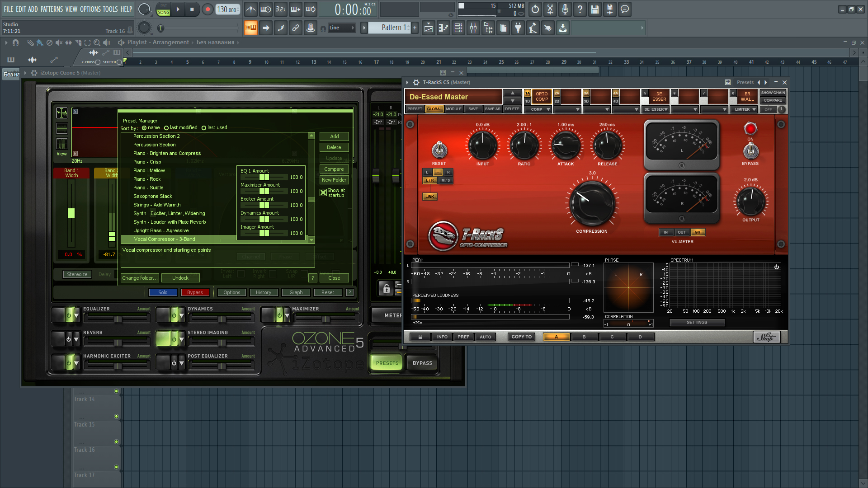Click the Undo history rotate icon
868x488 pixels.
535,9
